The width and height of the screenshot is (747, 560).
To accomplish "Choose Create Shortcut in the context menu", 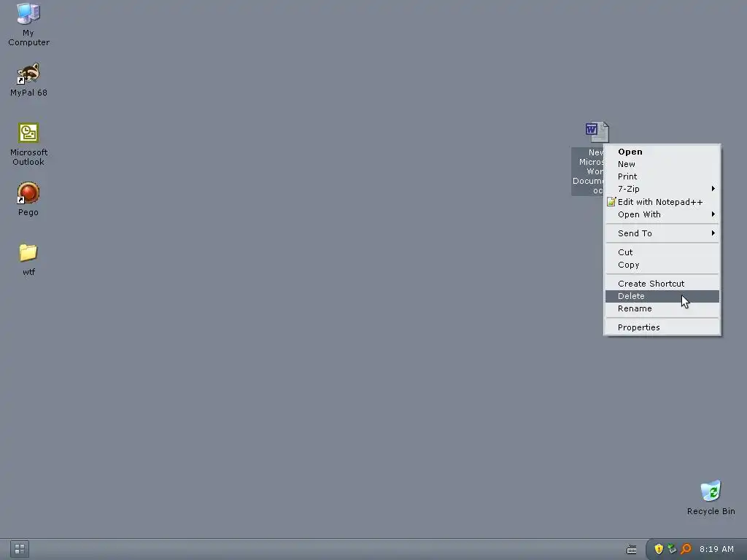I will (662, 284).
